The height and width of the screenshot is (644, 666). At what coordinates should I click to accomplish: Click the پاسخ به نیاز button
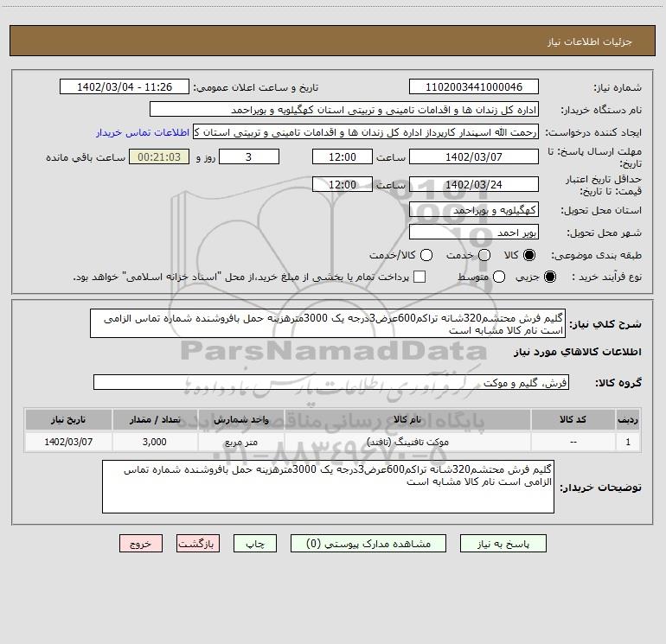click(503, 544)
